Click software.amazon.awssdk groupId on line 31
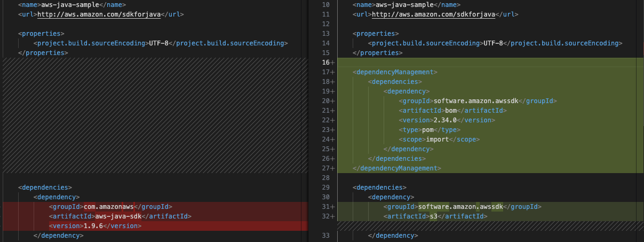The height and width of the screenshot is (242, 644). point(461,207)
